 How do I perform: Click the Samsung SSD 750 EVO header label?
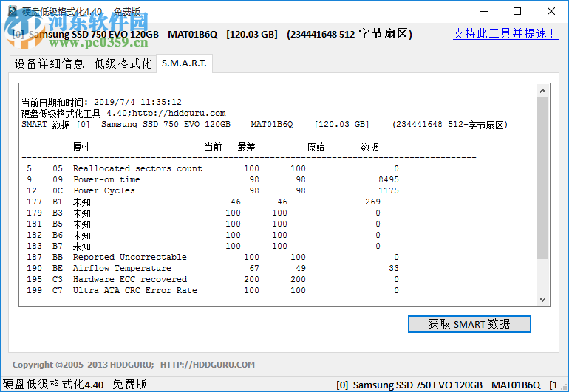pyautogui.click(x=212, y=34)
